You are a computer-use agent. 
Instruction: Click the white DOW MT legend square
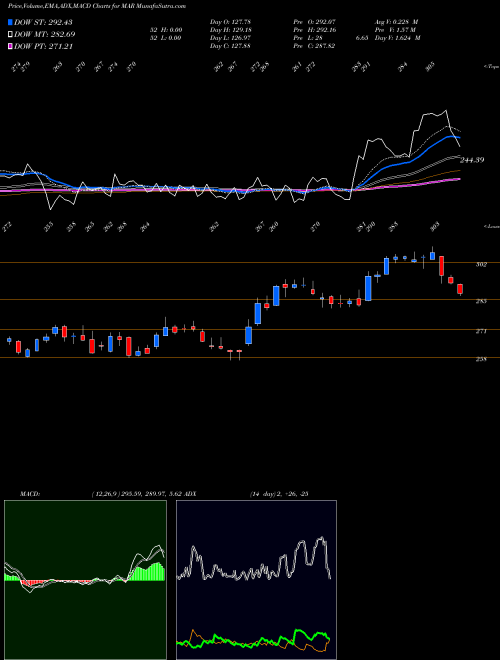[x=10, y=34]
